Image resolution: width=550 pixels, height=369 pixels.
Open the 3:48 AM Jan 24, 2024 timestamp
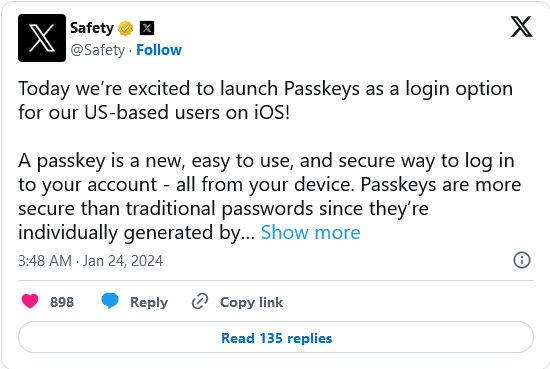click(90, 261)
